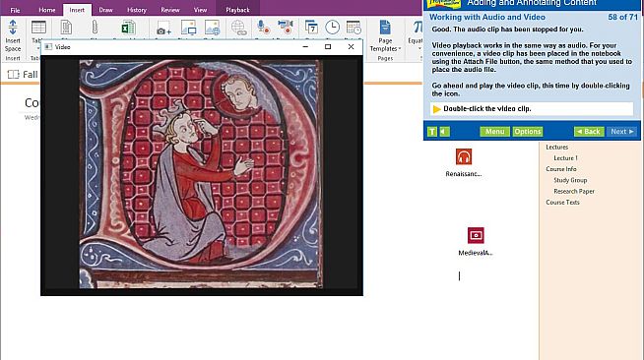The height and width of the screenshot is (360, 644).
Task: Start a Screen Clipping with the camera icon
Action: 163,28
